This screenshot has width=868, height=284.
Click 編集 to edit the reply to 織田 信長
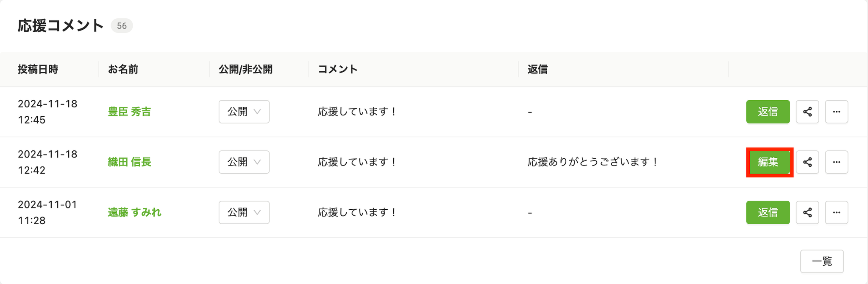coord(768,162)
